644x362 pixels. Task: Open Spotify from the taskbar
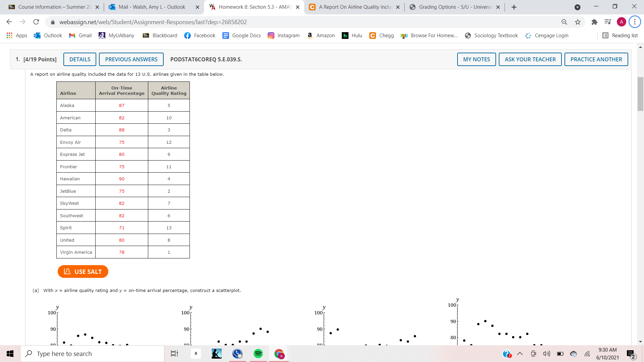click(258, 354)
